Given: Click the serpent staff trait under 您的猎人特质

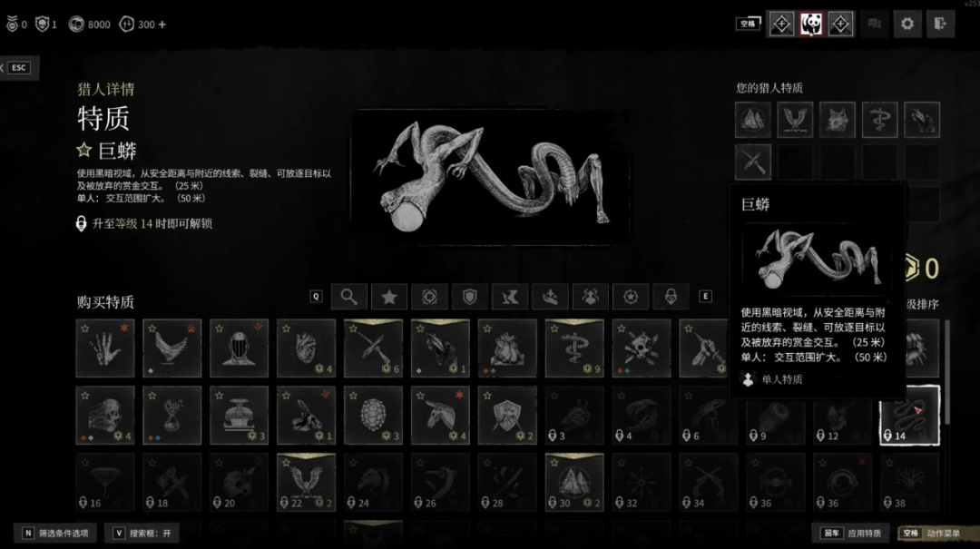Looking at the screenshot, I should tap(880, 120).
